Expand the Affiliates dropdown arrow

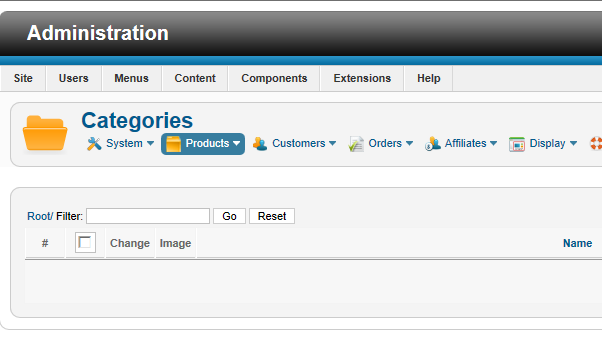[493, 144]
